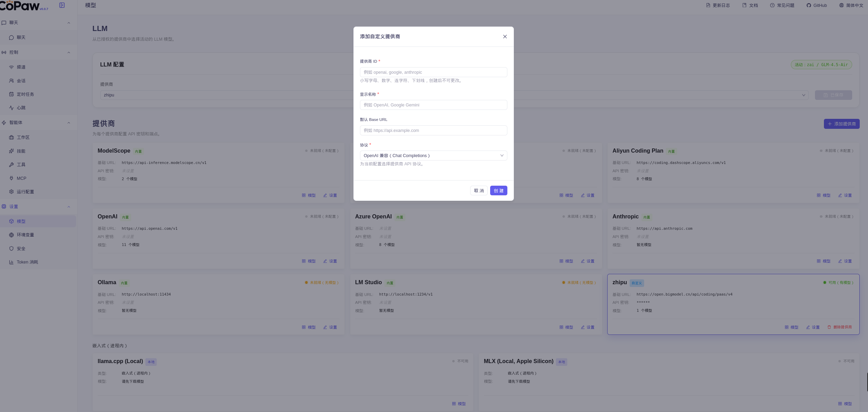The width and height of the screenshot is (868, 412).
Task: Open the 环境变量 menu item
Action: tap(25, 235)
